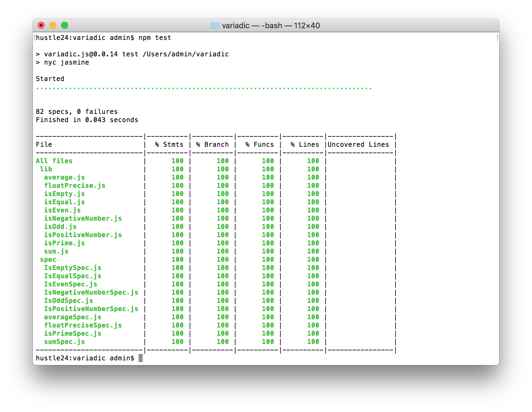Click the Uncovered Lines column header
The height and width of the screenshot is (412, 532).
[358, 144]
